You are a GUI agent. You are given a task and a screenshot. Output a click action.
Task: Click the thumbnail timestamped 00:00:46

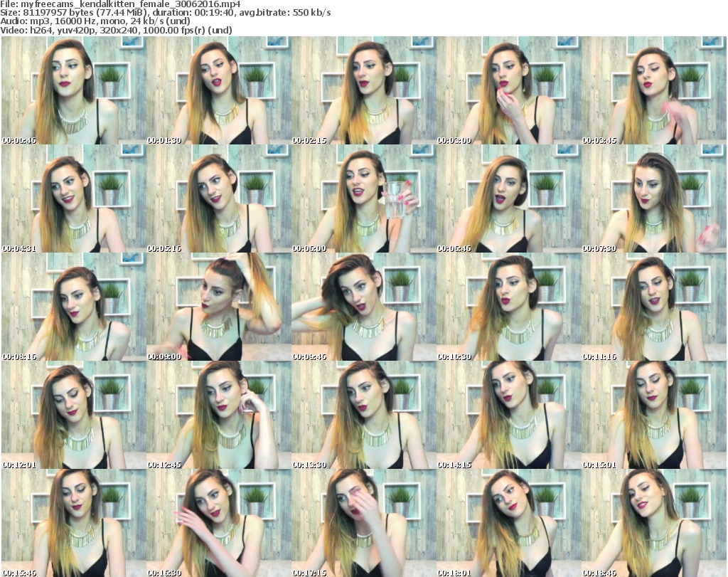(73, 90)
